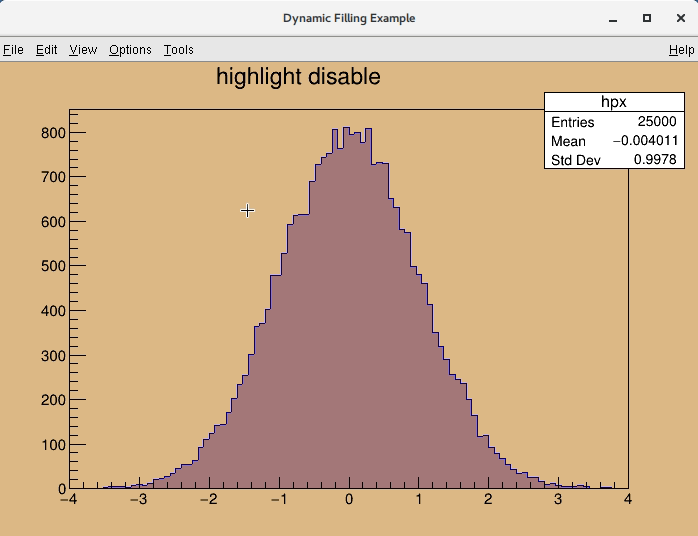Click the x-axis label −3
698x536 pixels.
pos(138,499)
